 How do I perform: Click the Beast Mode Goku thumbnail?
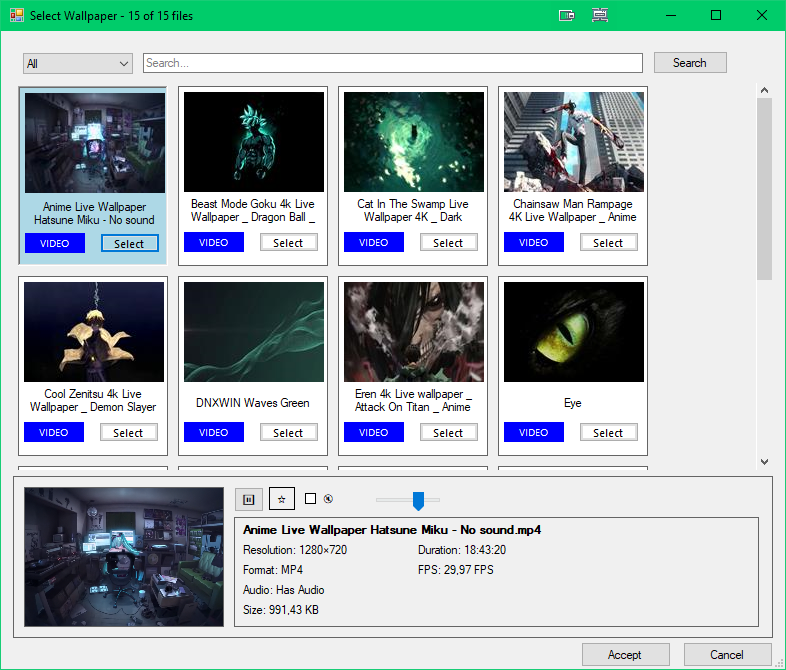(x=254, y=142)
